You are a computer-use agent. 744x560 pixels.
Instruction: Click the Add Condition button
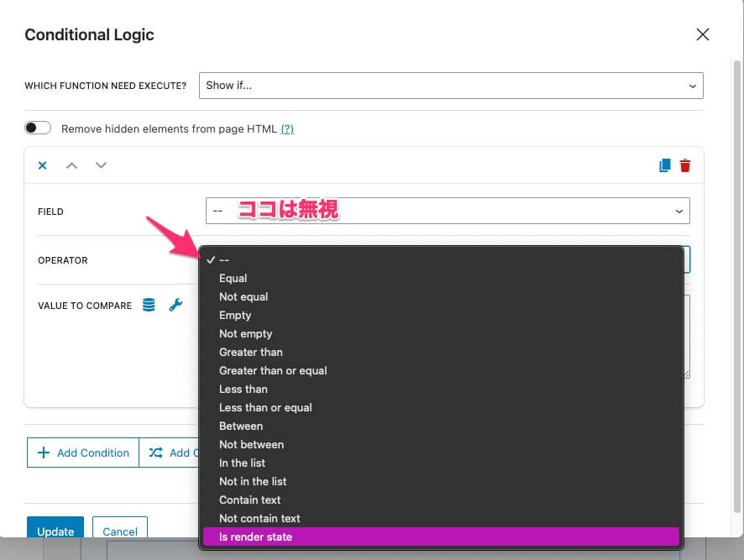point(82,453)
